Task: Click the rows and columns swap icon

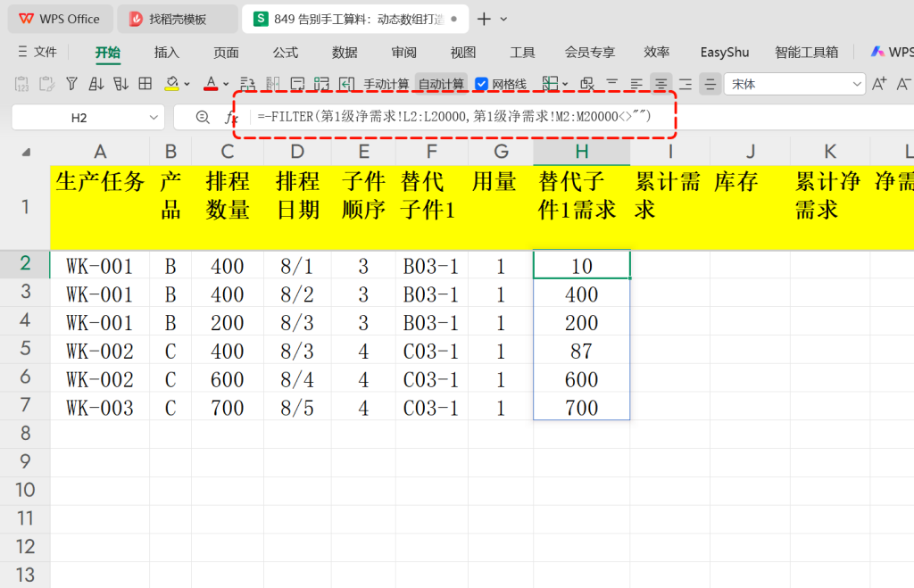Action: pos(248,84)
